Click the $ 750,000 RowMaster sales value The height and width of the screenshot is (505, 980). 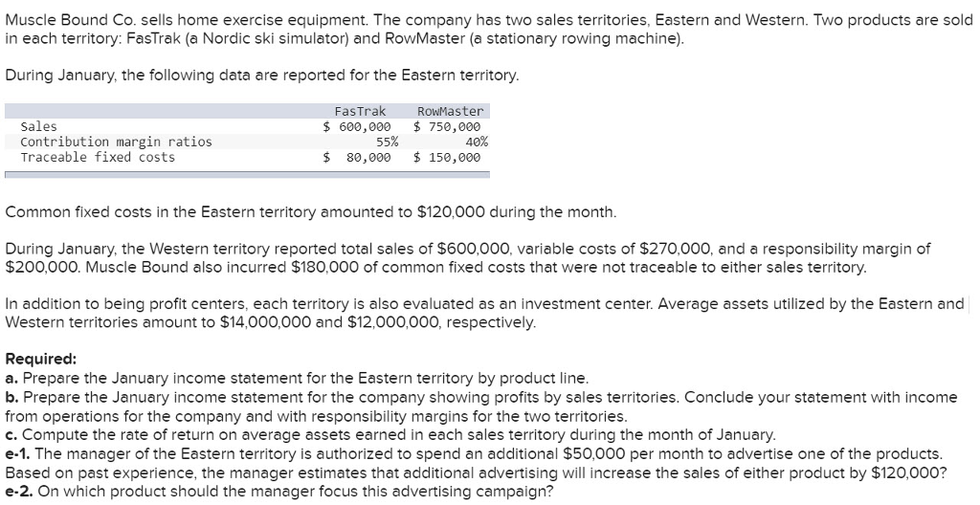point(447,126)
